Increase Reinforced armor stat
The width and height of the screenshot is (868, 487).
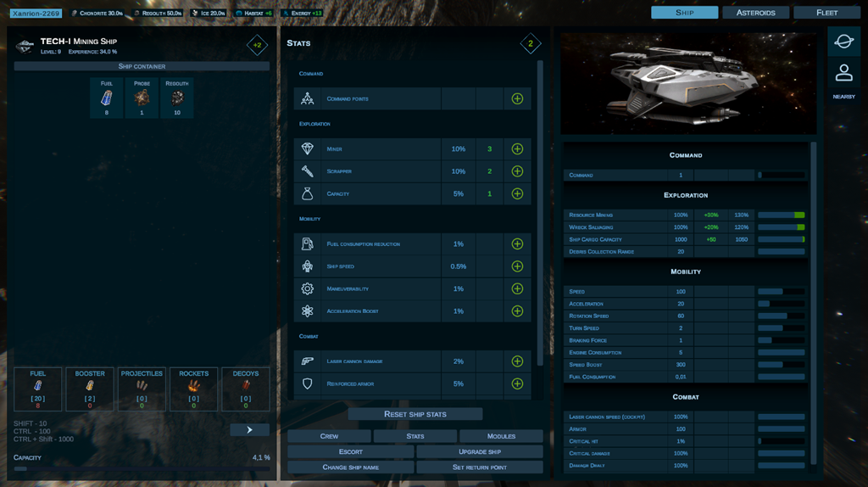(517, 384)
